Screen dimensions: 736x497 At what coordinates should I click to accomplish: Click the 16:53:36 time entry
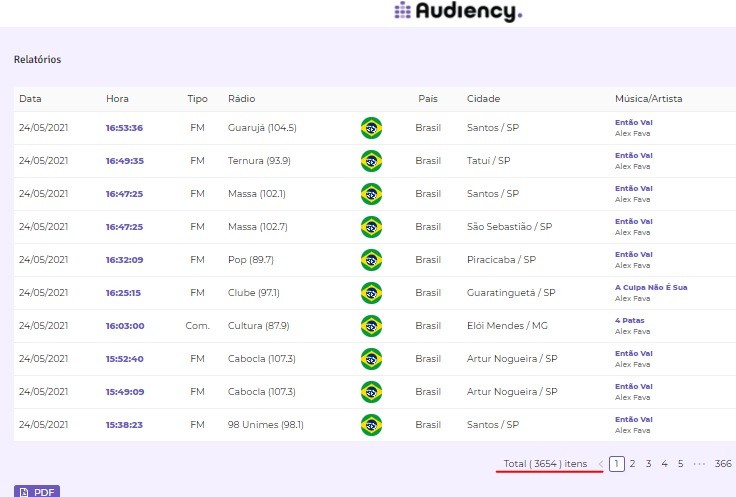click(x=124, y=128)
